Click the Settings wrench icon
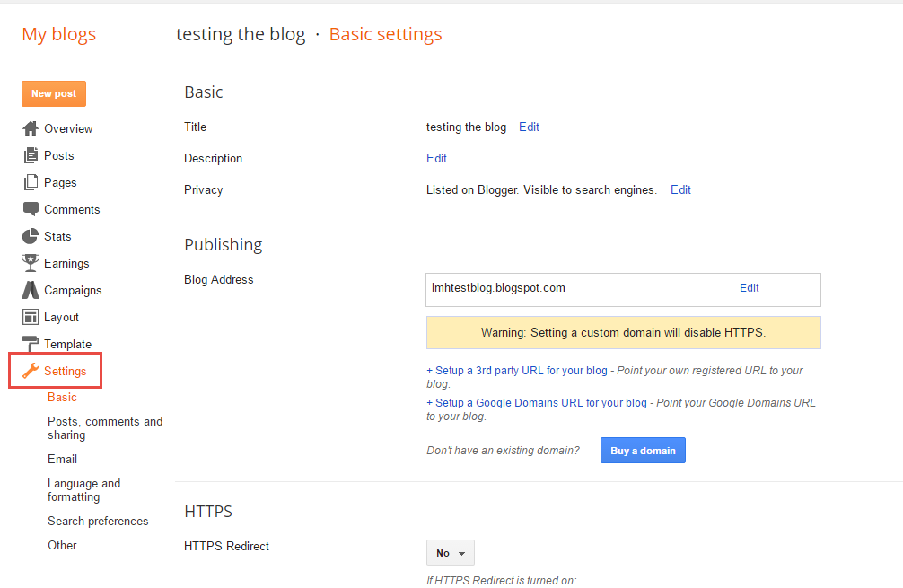 31,371
